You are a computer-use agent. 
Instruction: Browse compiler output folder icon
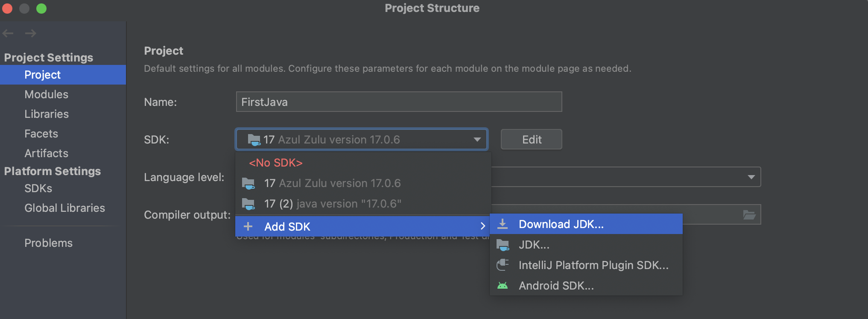coord(749,215)
